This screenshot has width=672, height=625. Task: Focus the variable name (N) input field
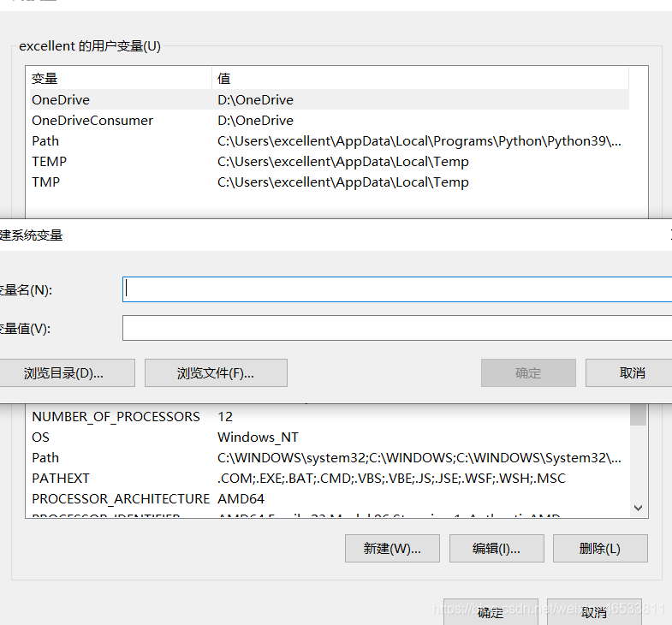pyautogui.click(x=397, y=289)
